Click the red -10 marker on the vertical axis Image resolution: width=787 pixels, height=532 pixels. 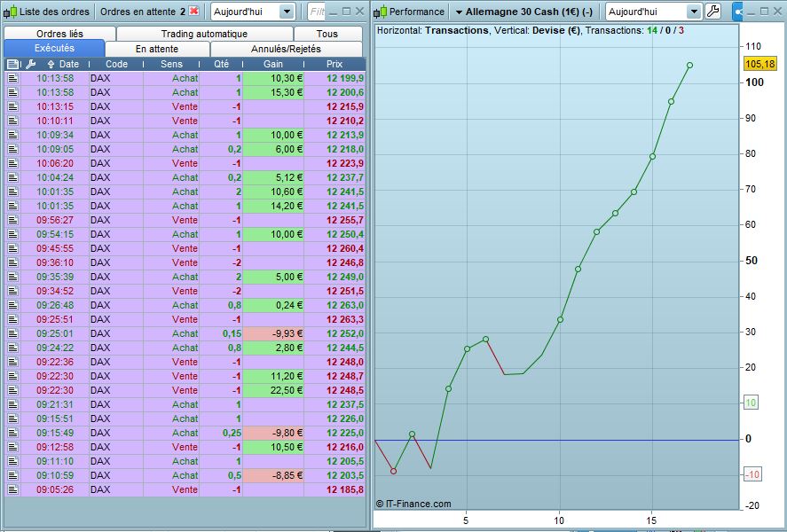pyautogui.click(x=752, y=474)
